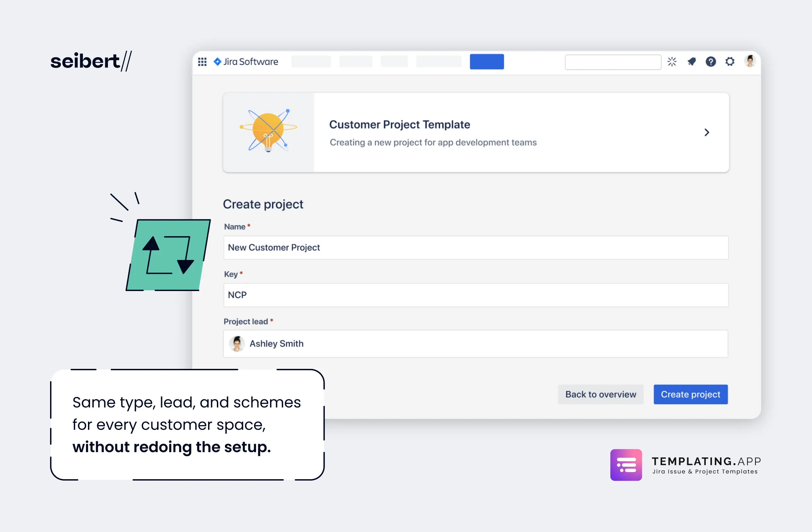Click the Customer Project Template title

400,125
